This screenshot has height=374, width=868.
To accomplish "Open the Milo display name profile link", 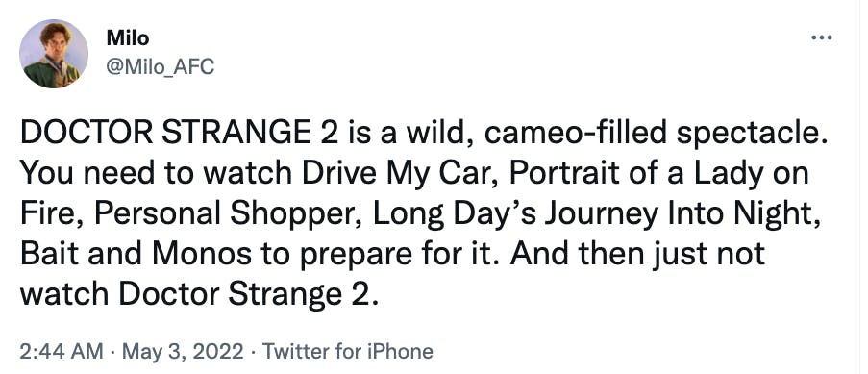I will 127,38.
